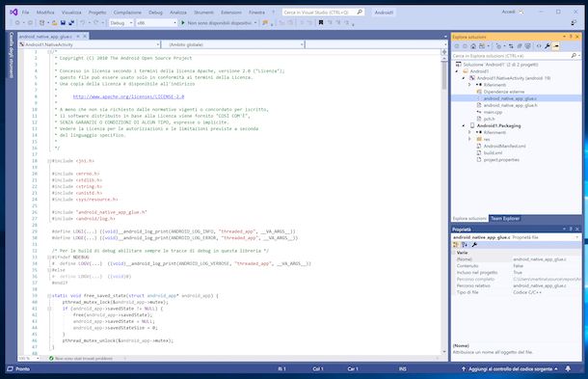
Task: Select main.cpp in Esplora soluzioni
Action: click(493, 112)
